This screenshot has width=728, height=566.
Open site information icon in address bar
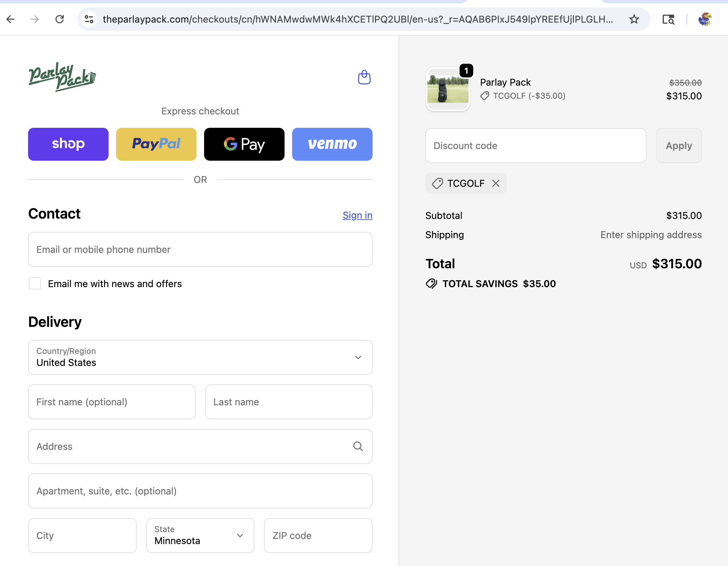pos(89,19)
